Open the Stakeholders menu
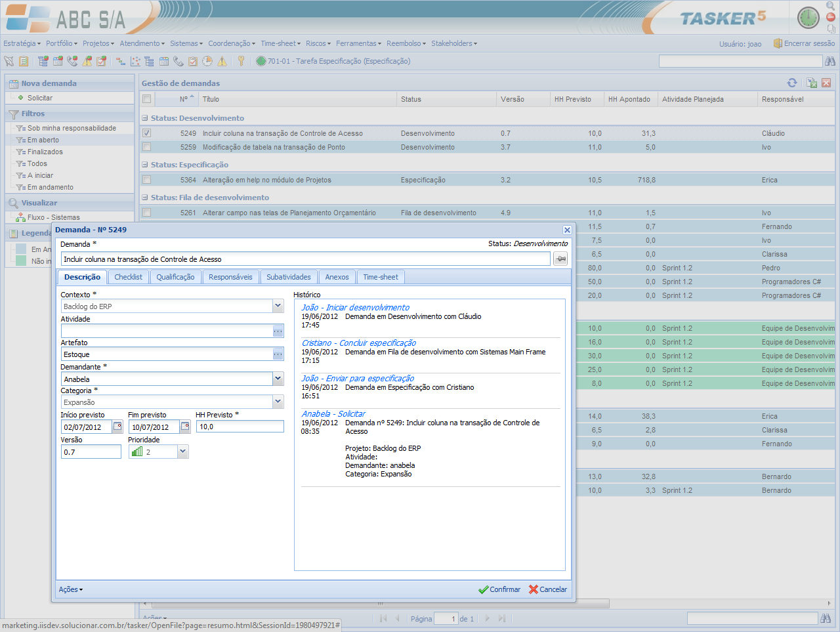Screen dimensions: 840x632 (454, 43)
